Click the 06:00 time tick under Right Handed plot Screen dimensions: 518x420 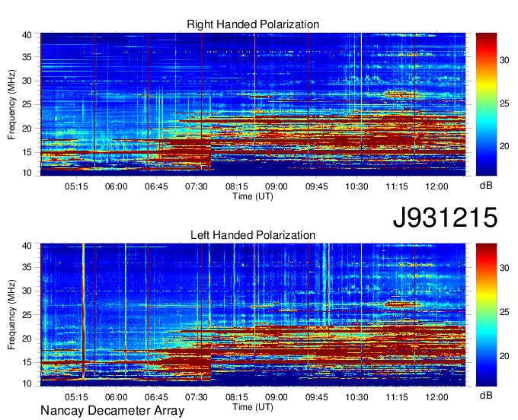[117, 186]
